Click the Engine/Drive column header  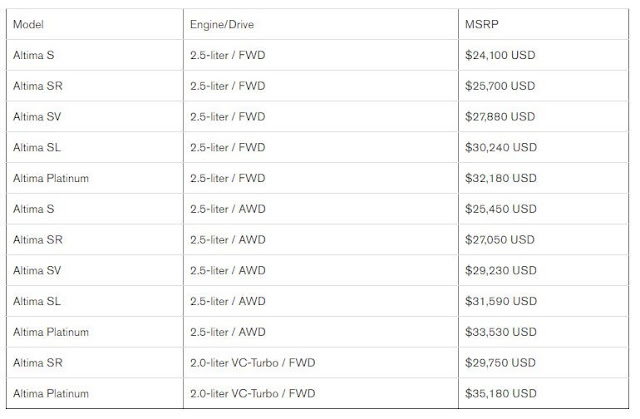pyautogui.click(x=222, y=24)
